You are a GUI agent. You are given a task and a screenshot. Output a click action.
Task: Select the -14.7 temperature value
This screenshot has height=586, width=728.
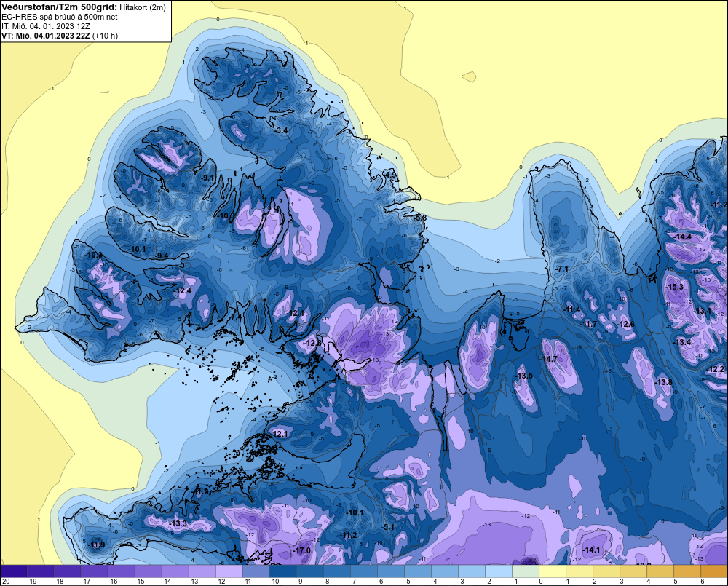pyautogui.click(x=548, y=359)
